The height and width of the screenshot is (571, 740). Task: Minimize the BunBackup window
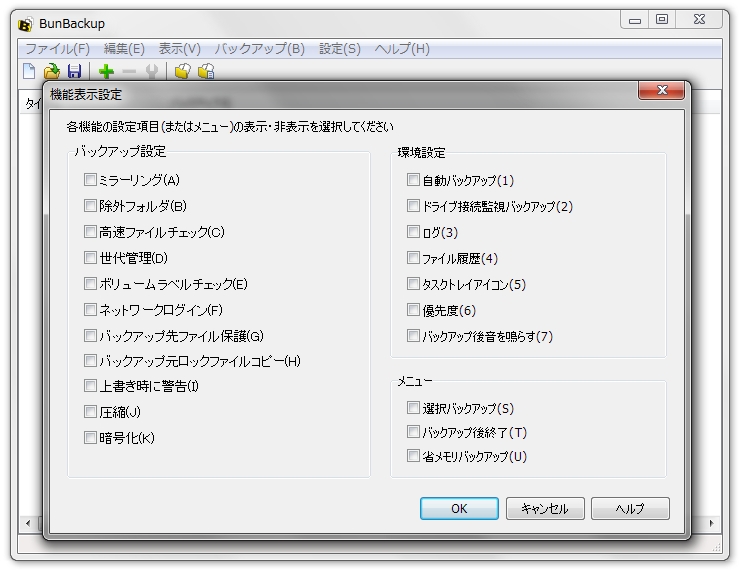click(635, 20)
